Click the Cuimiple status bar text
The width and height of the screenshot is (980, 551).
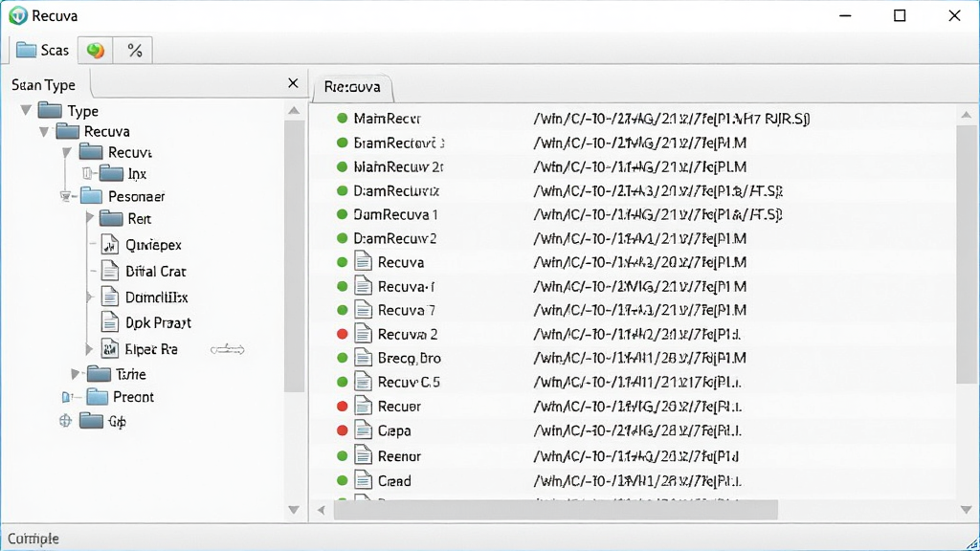(x=33, y=539)
